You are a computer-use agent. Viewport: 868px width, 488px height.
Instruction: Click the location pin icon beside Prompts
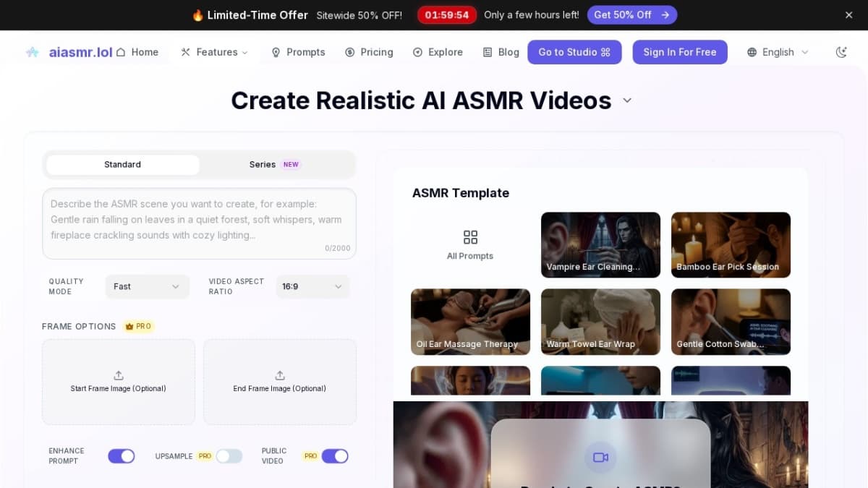coord(276,52)
